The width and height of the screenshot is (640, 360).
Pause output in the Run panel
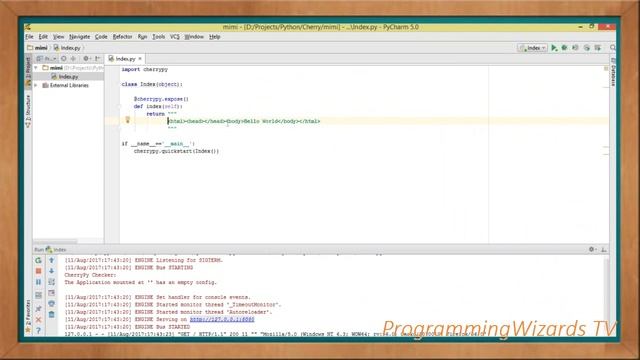click(38, 282)
